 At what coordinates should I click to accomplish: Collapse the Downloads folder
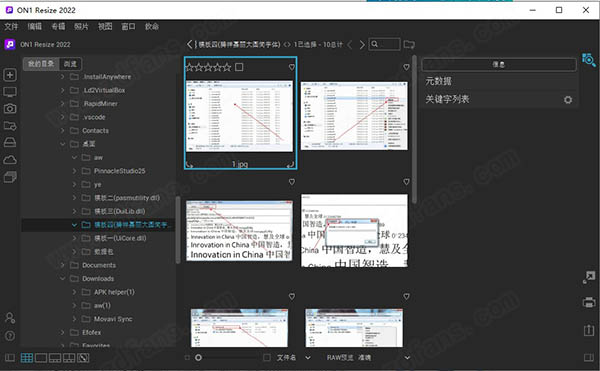62,278
